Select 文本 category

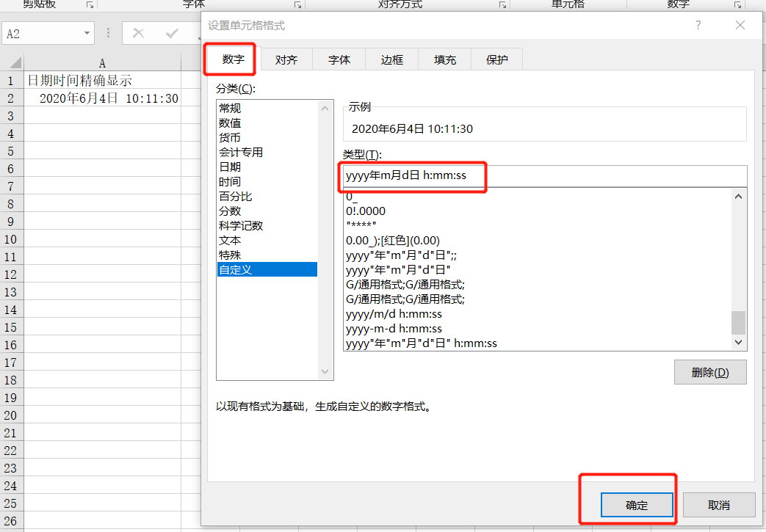click(267, 240)
